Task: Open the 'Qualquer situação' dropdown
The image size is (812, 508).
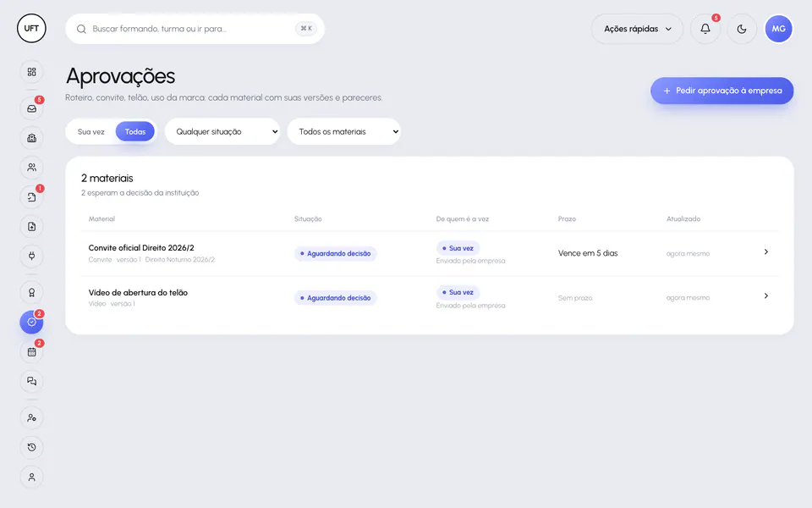Action: point(222,132)
